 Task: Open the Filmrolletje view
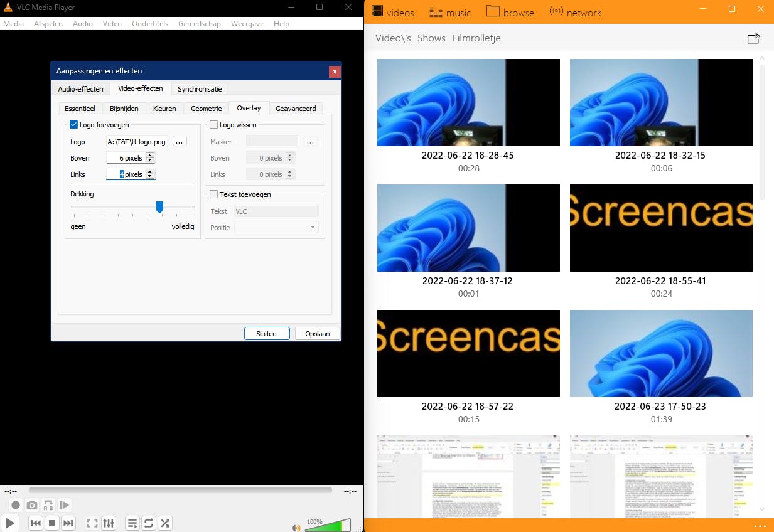click(x=476, y=38)
